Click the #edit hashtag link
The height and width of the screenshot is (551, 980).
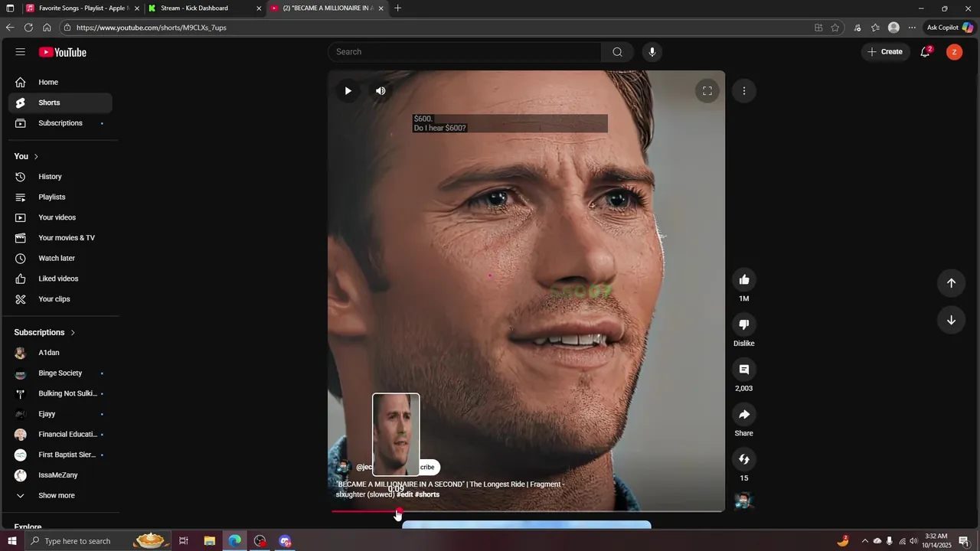(404, 495)
